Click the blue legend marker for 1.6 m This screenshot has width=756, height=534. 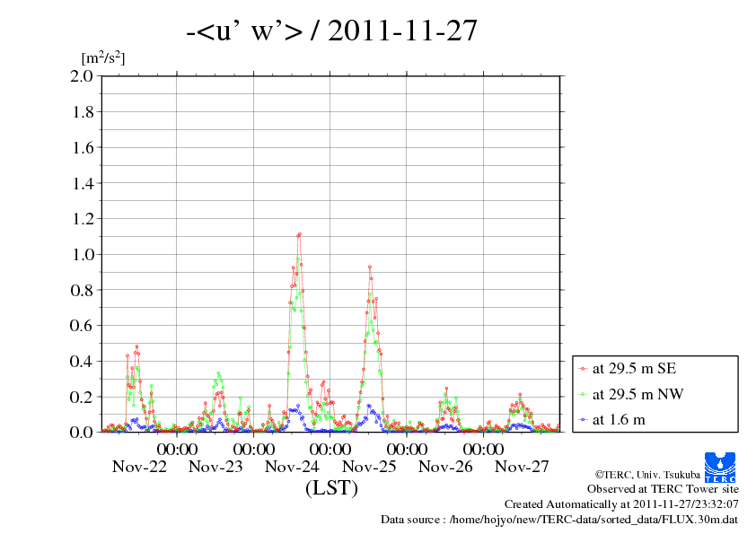(583, 420)
